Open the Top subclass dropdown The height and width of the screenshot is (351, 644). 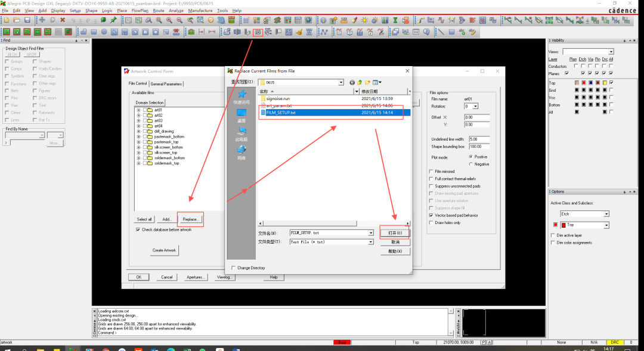click(606, 225)
